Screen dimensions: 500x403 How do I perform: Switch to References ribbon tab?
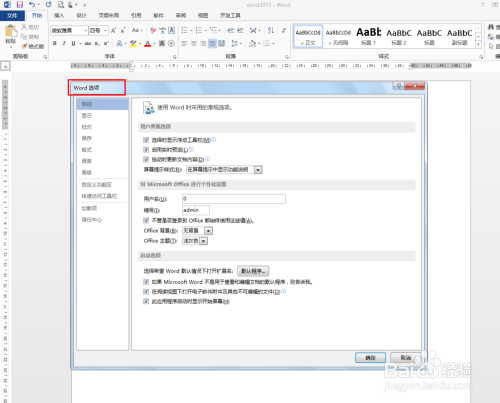tap(136, 15)
